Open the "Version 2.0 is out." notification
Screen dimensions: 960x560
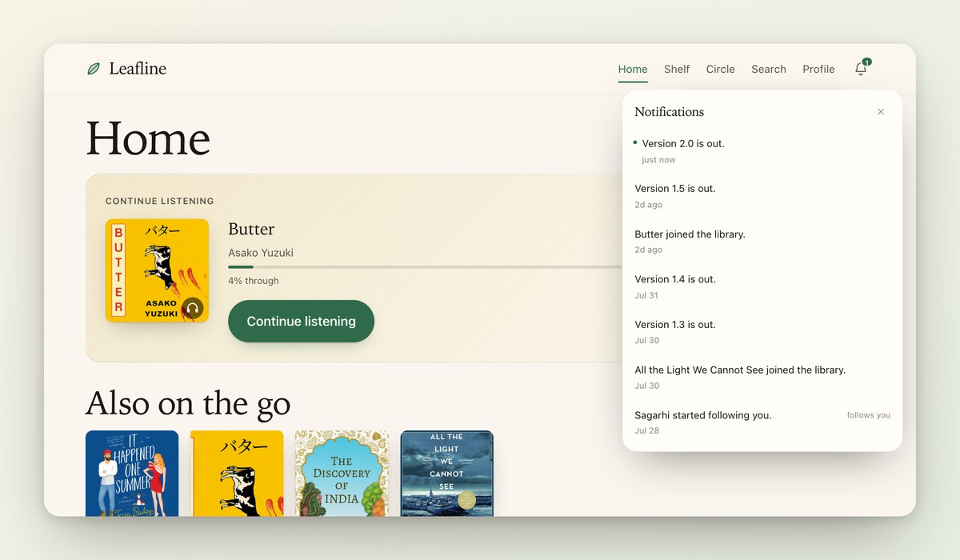click(762, 151)
